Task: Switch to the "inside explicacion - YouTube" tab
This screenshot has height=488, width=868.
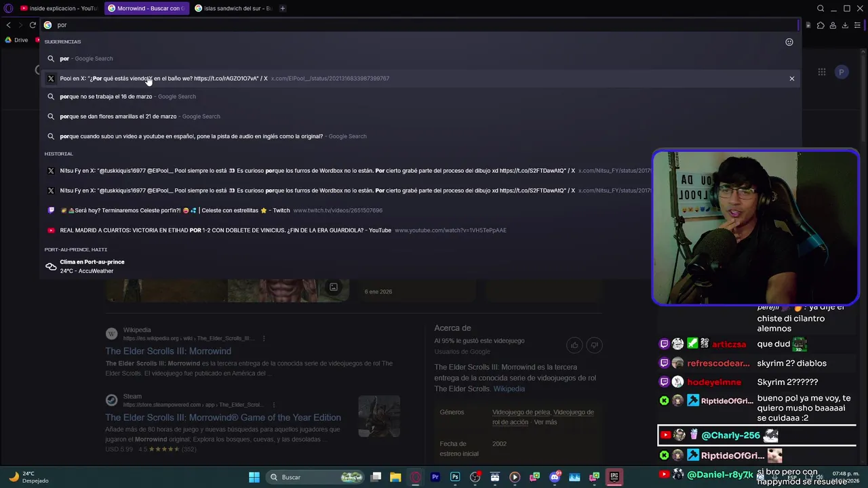Action: click(x=58, y=8)
